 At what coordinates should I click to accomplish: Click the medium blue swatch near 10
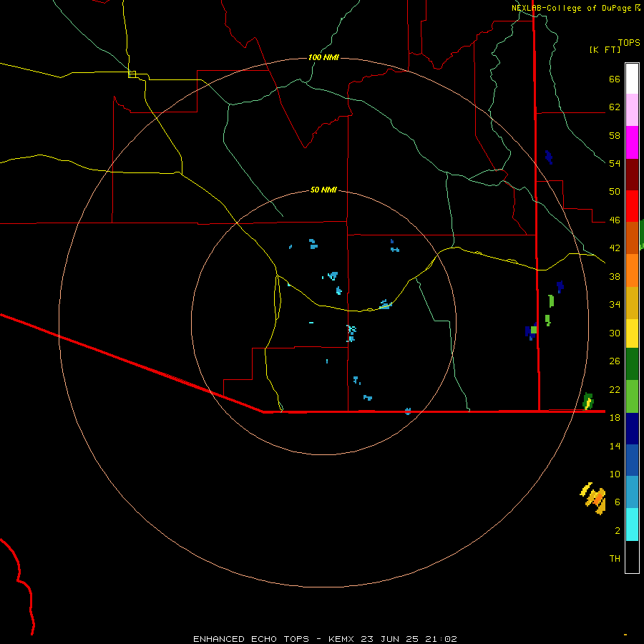[x=632, y=460]
